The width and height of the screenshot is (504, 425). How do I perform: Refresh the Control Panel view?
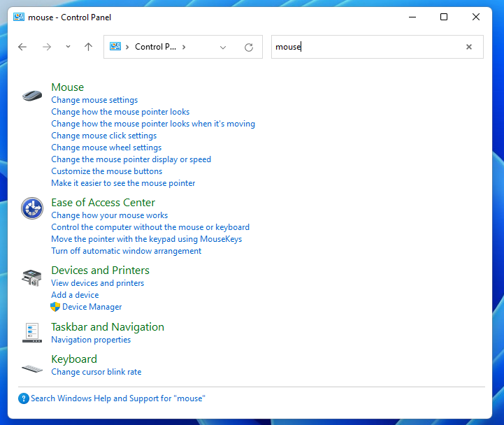pyautogui.click(x=249, y=48)
